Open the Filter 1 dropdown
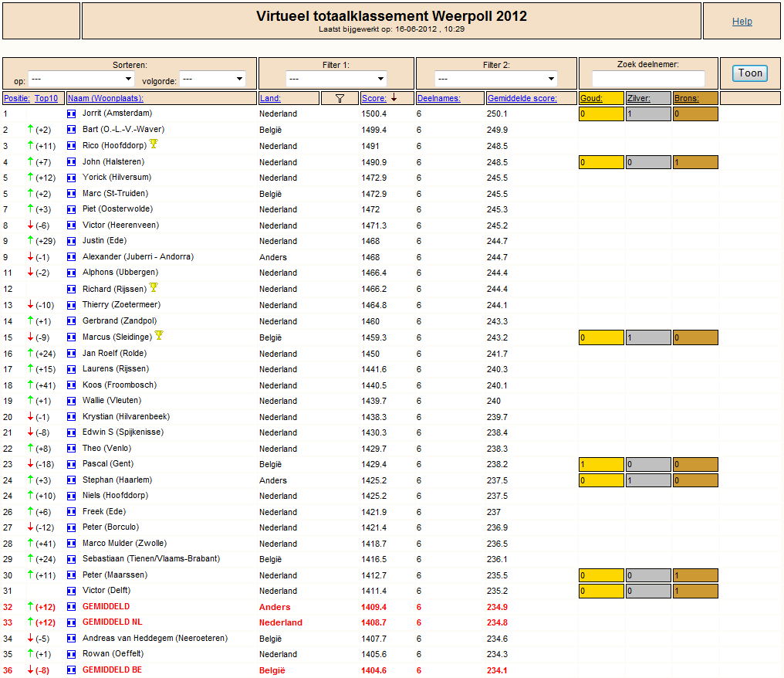Viewport: 784px width, 678px height. tap(336, 79)
